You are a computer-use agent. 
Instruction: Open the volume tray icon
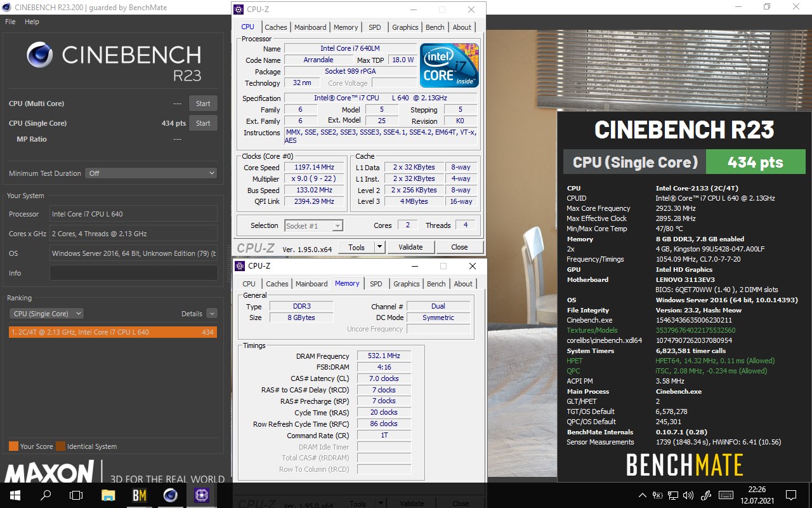[690, 495]
